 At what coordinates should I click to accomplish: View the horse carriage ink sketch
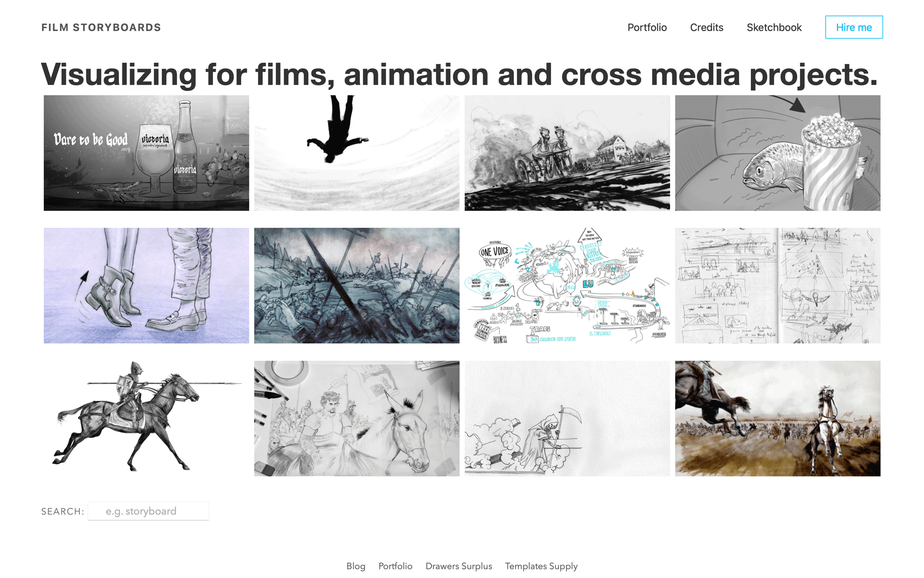click(567, 153)
